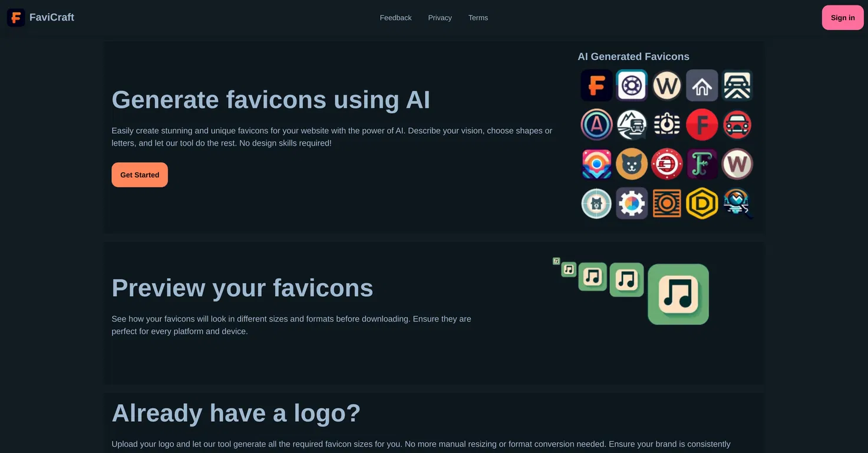868x453 pixels.
Task: Click the paragraph starting 'Easily create stunning'
Action: pyautogui.click(x=332, y=137)
